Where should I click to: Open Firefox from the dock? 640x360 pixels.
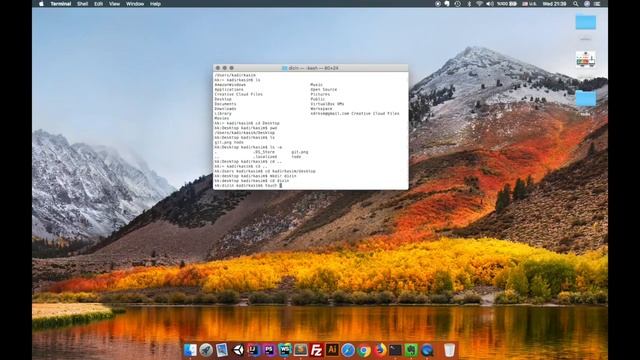(380, 350)
